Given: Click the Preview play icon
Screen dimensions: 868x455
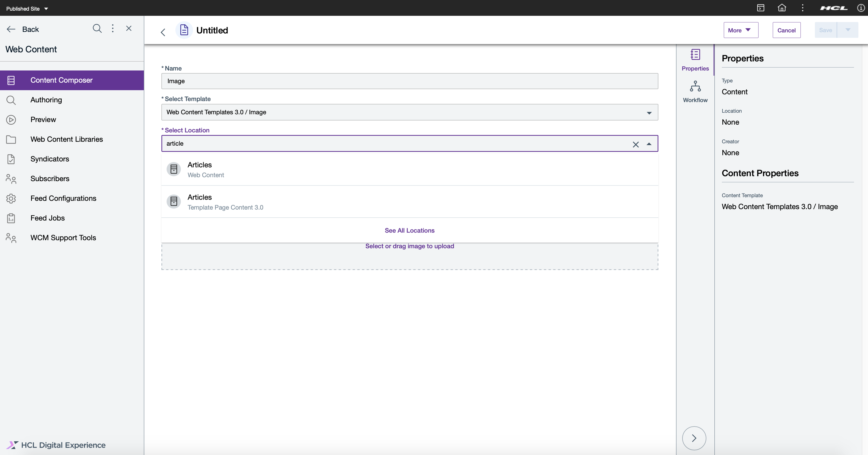Looking at the screenshot, I should [x=11, y=120].
